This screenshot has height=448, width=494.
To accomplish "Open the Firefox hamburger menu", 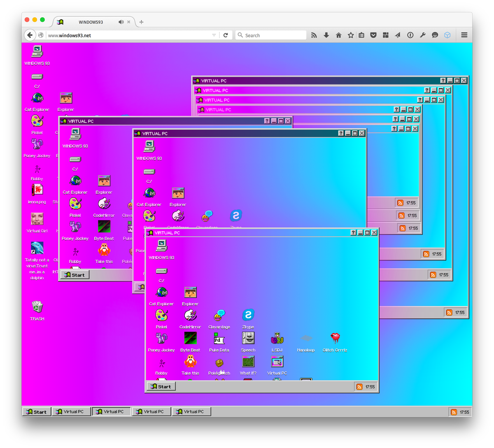I will pos(464,35).
